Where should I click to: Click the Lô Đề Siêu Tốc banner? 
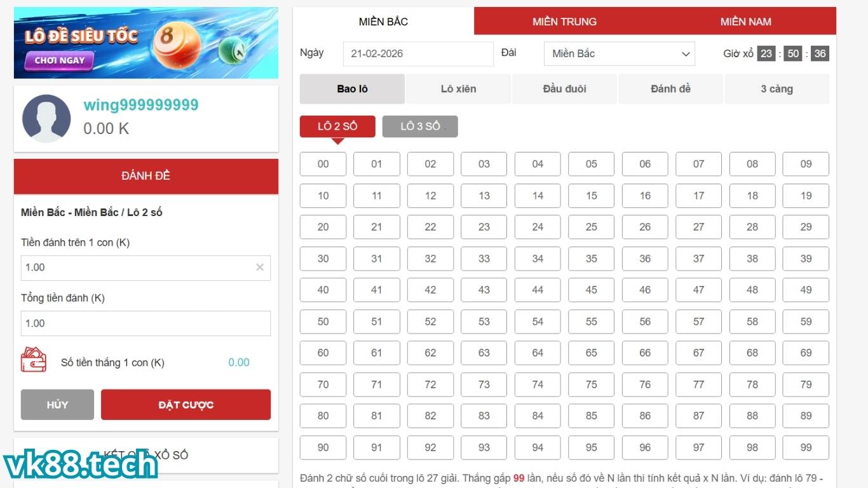point(146,43)
